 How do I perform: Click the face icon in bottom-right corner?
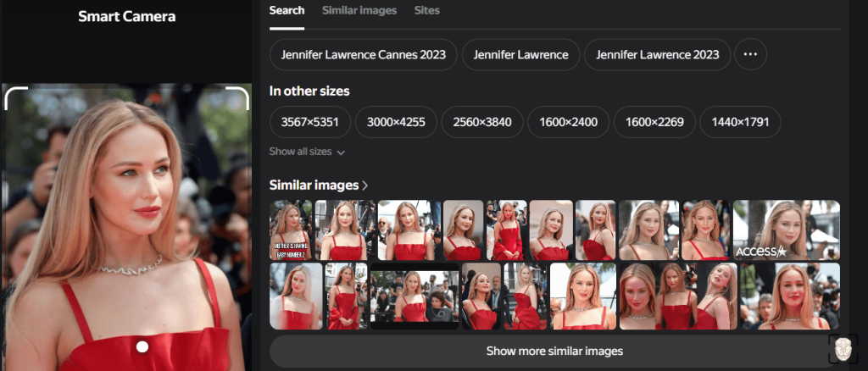pyautogui.click(x=843, y=349)
